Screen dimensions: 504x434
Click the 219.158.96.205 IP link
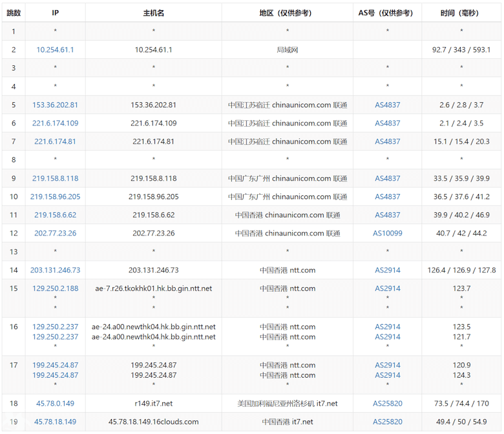pos(55,197)
